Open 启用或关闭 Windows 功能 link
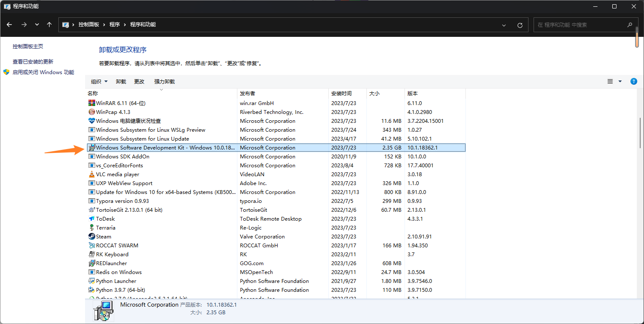 [43, 72]
